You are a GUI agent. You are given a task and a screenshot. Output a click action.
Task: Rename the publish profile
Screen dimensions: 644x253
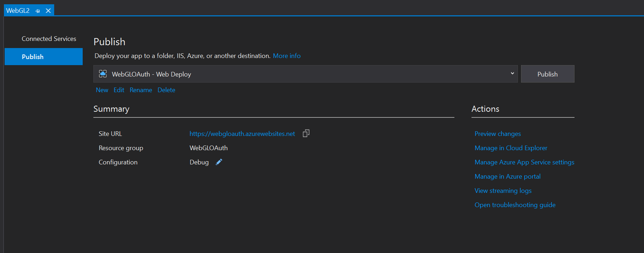[141, 90]
